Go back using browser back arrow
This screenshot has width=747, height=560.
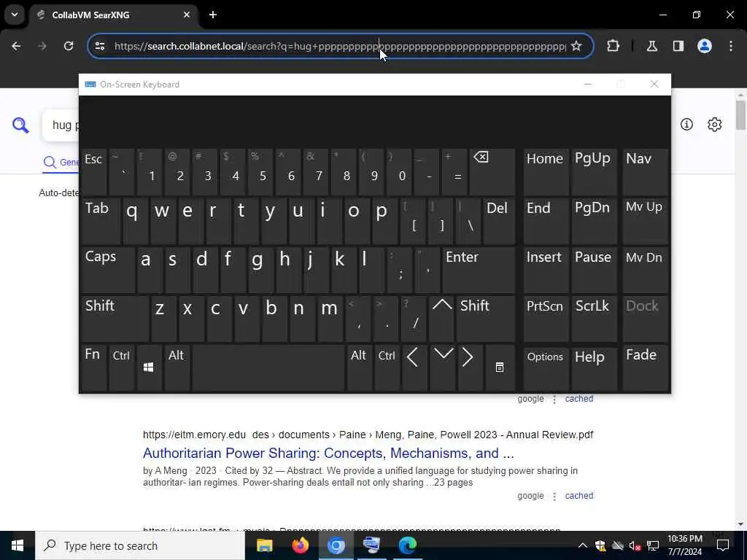point(16,46)
